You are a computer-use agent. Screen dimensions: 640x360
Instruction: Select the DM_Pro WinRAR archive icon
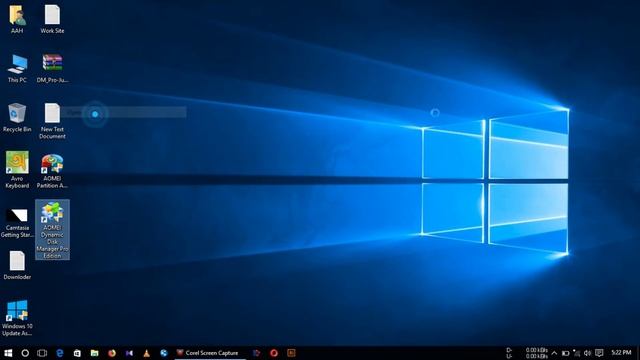[x=52, y=68]
